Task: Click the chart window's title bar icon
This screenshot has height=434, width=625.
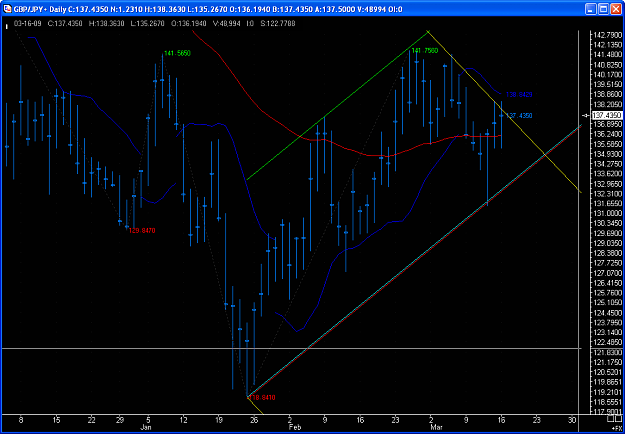Action: click(8, 9)
